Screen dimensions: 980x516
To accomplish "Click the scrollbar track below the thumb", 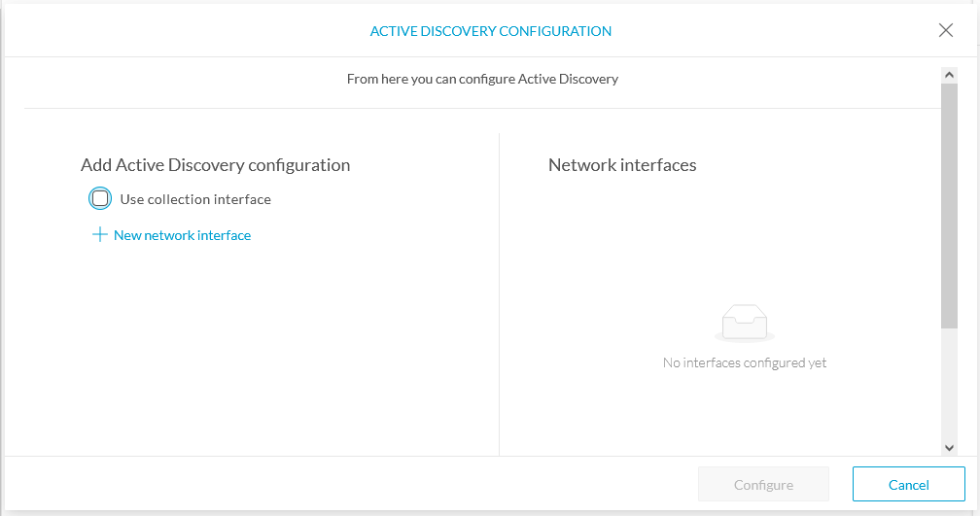I will point(949,384).
